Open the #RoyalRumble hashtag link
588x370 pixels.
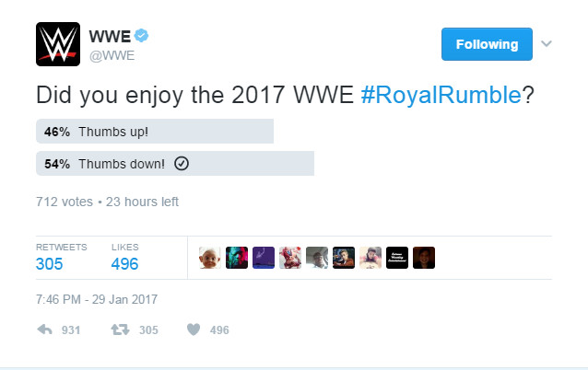(441, 96)
